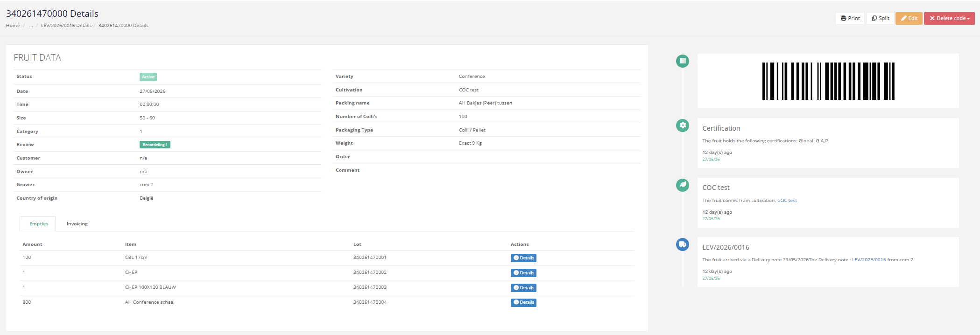Select country of origin België
Viewport: 980px width, 335px height.
pyautogui.click(x=147, y=198)
